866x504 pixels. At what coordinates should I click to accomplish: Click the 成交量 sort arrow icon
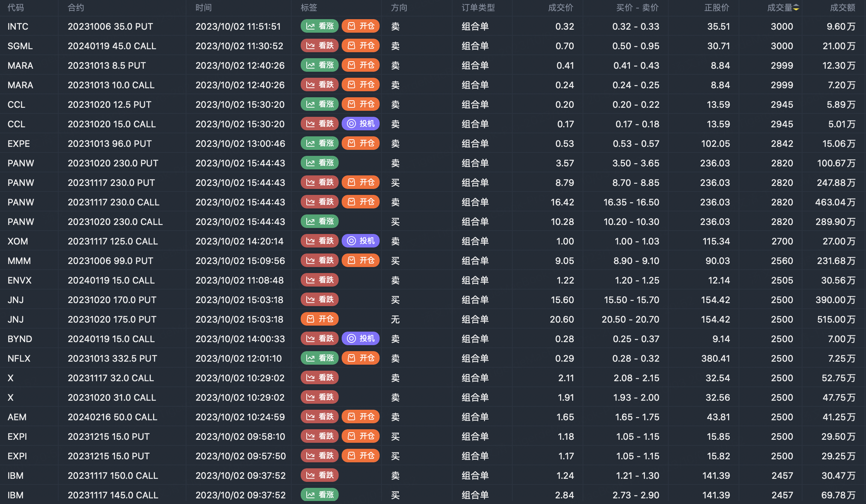pyautogui.click(x=796, y=8)
